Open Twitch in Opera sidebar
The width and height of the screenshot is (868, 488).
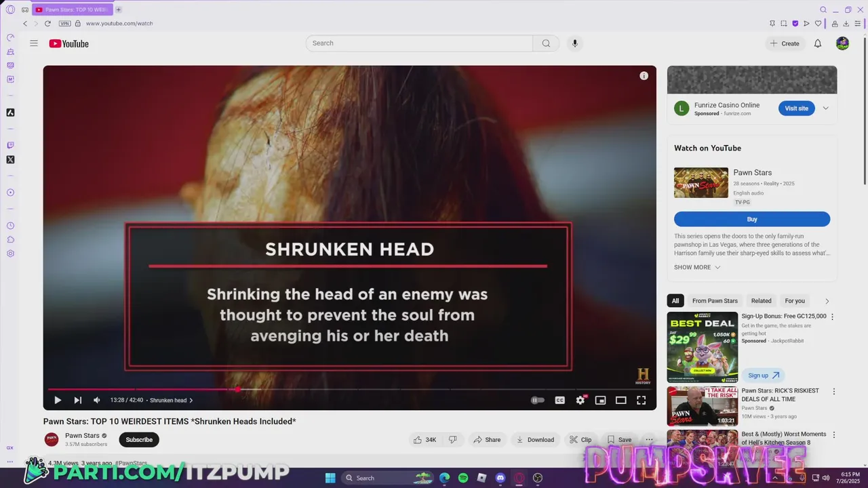[10, 145]
